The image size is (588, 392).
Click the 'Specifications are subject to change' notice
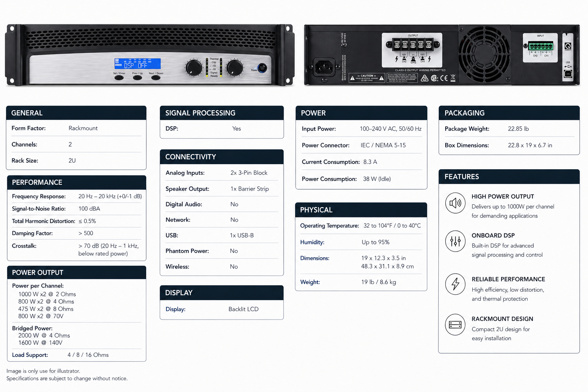pos(67,378)
